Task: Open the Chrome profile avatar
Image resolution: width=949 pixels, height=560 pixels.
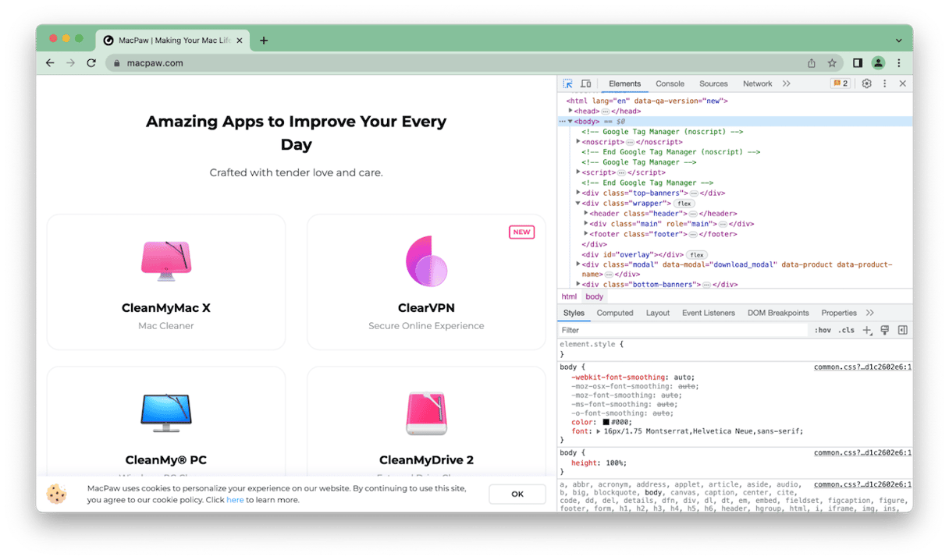Action: click(878, 63)
